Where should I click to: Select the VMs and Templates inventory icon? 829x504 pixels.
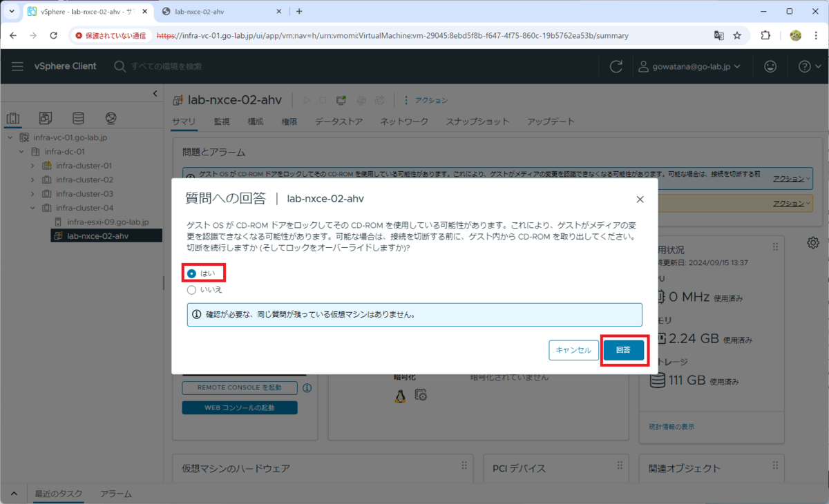click(46, 118)
